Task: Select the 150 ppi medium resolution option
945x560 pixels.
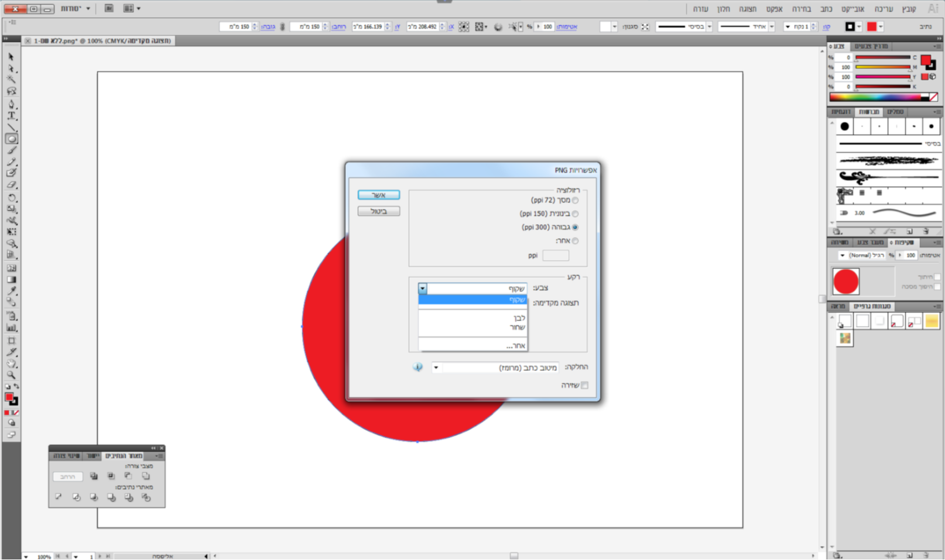Action: pos(575,214)
